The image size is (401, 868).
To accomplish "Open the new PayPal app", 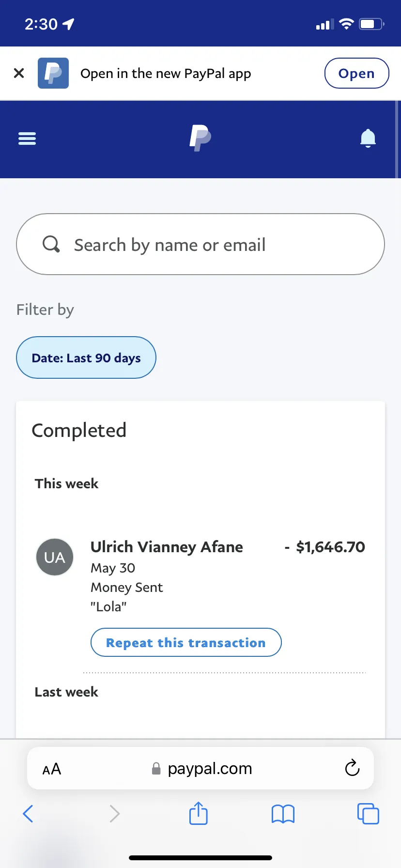I will tap(356, 73).
